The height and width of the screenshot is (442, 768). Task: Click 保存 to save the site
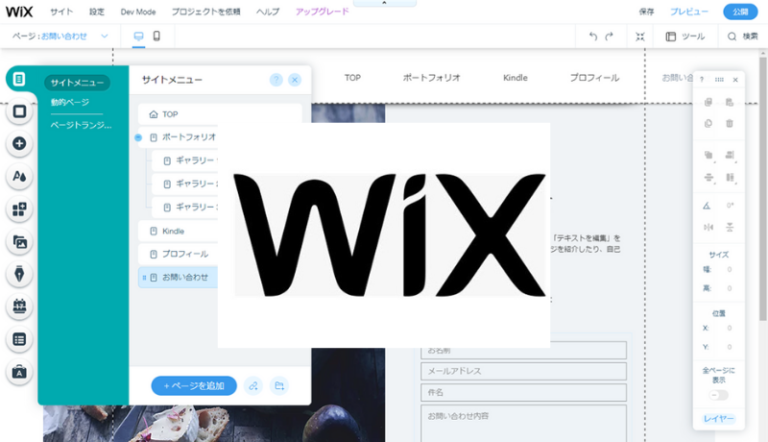(x=647, y=12)
